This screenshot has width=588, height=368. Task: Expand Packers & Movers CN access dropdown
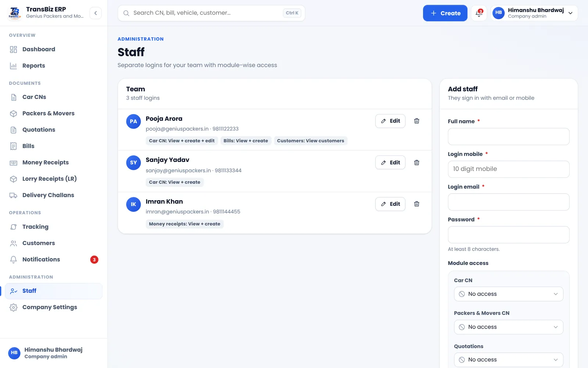coord(509,327)
